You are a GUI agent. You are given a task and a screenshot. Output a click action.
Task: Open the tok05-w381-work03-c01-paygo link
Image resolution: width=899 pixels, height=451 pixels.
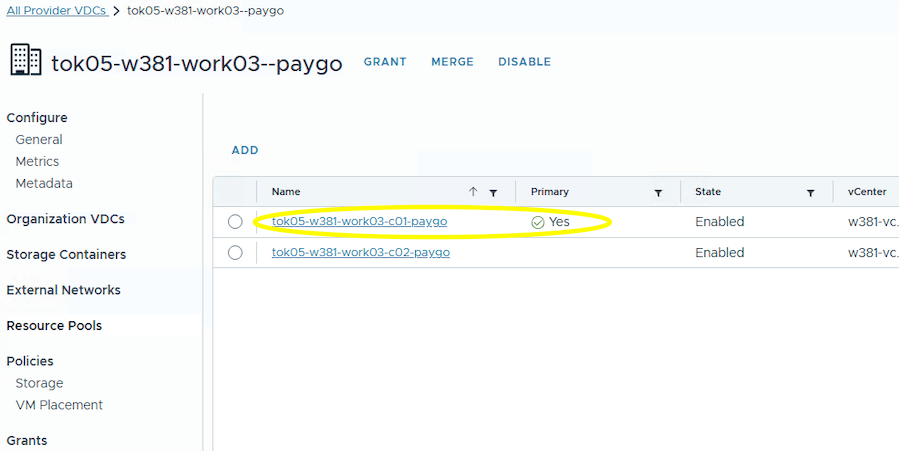click(x=359, y=221)
